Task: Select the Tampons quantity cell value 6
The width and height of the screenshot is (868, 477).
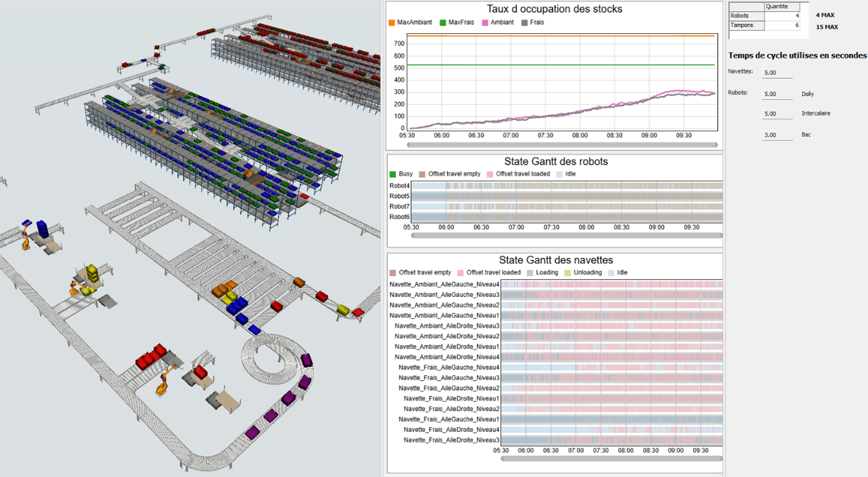Action: pyautogui.click(x=782, y=26)
